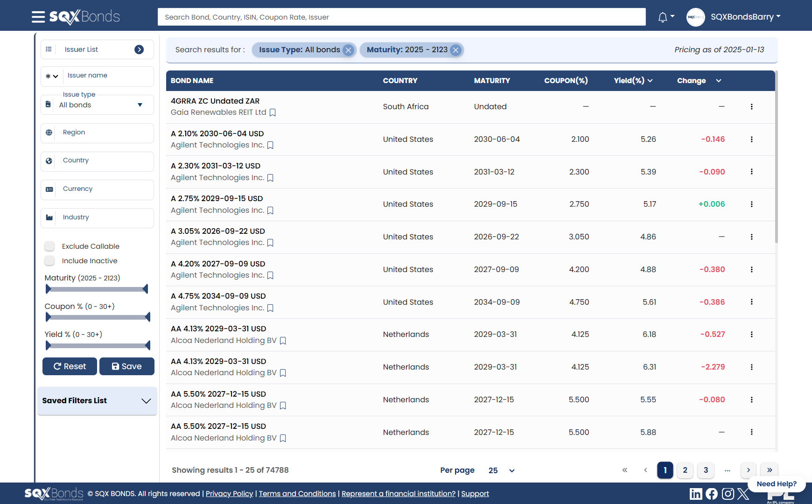
Task: Click the results table scrollbar
Action: (777, 157)
